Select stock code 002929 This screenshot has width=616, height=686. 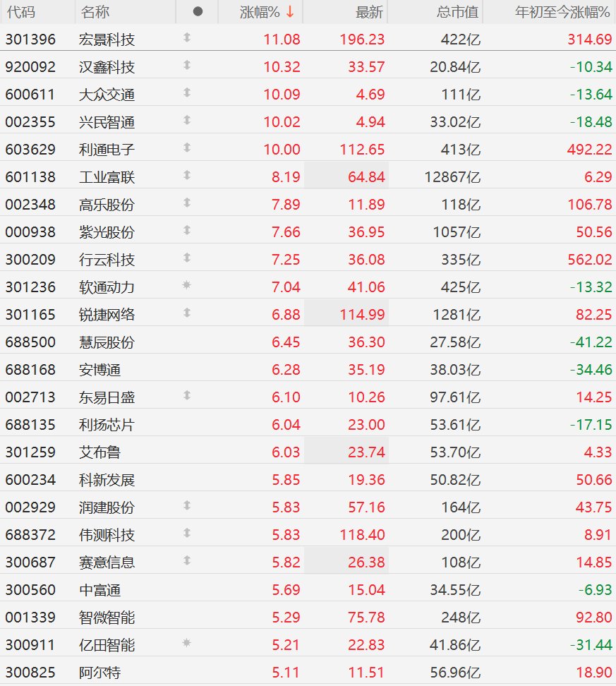pyautogui.click(x=30, y=507)
